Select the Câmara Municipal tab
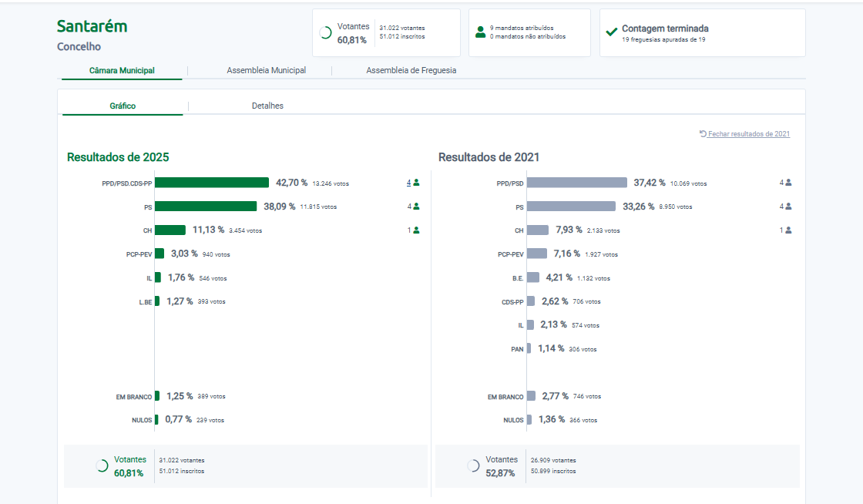This screenshot has width=863, height=504. [122, 70]
